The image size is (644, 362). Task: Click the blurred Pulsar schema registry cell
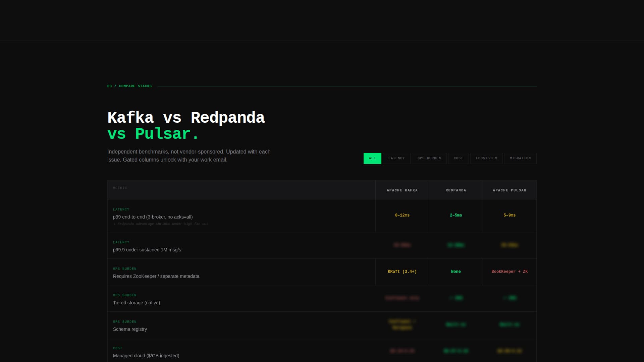[509, 325]
